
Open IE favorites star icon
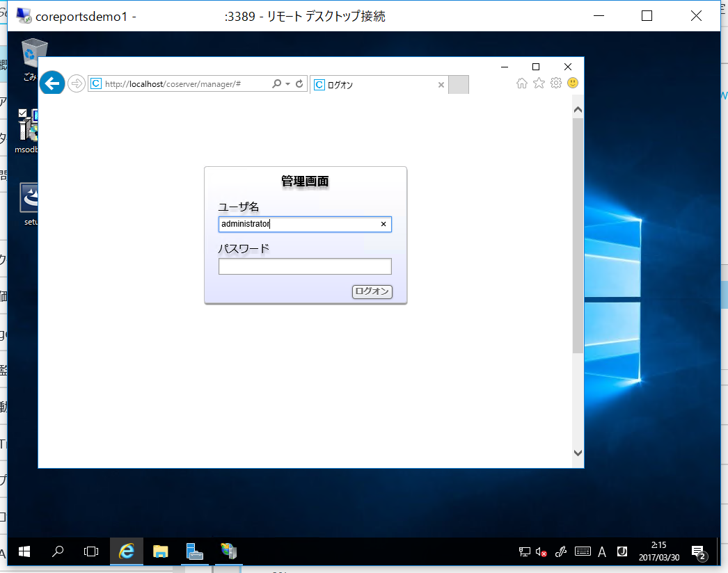(x=539, y=83)
